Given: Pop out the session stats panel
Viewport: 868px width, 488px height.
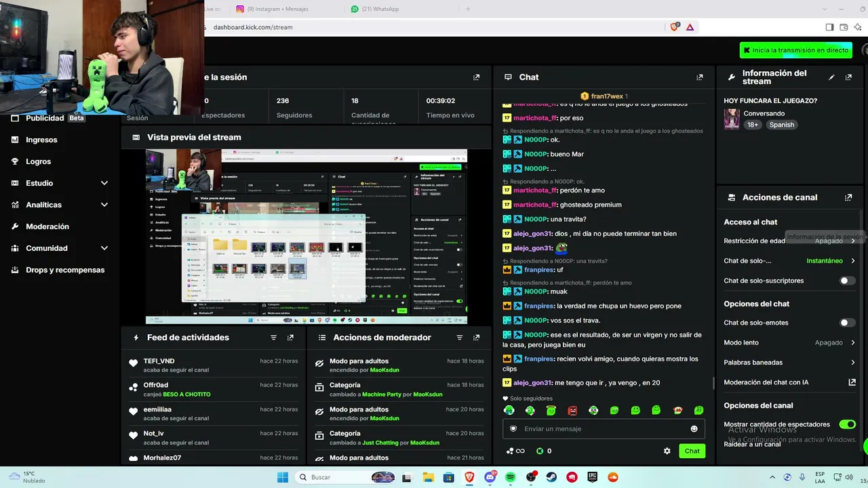Looking at the screenshot, I should (476, 77).
